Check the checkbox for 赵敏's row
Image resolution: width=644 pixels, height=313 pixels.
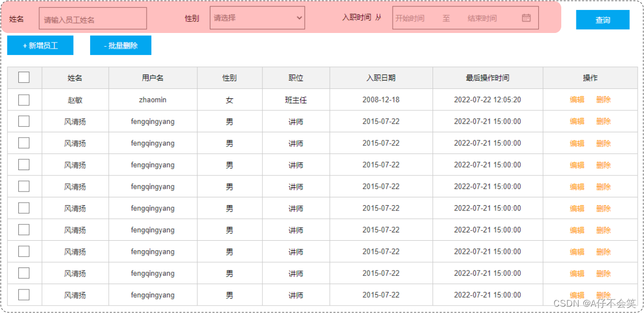(24, 99)
